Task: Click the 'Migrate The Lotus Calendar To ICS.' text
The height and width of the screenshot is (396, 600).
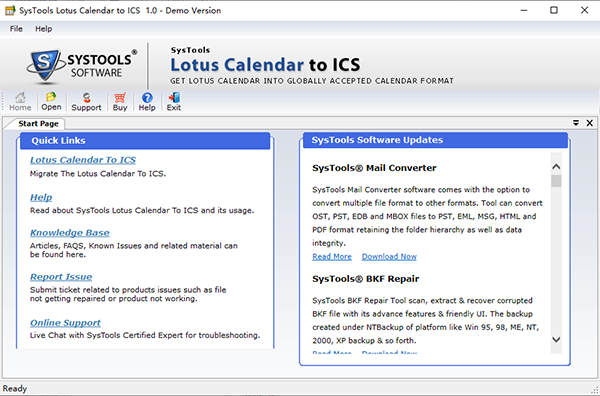Action: [x=98, y=174]
